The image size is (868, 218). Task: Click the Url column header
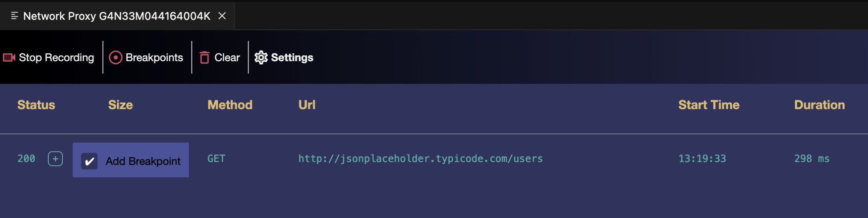307,105
